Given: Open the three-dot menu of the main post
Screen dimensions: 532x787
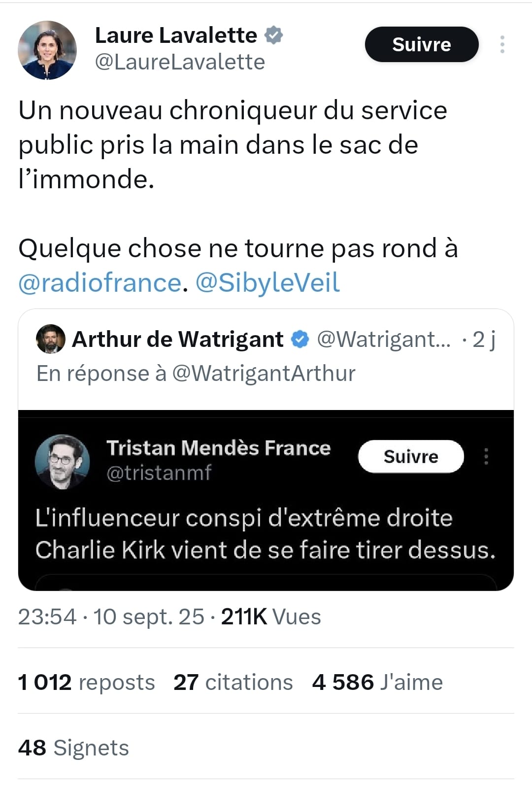Looking at the screenshot, I should [x=502, y=44].
